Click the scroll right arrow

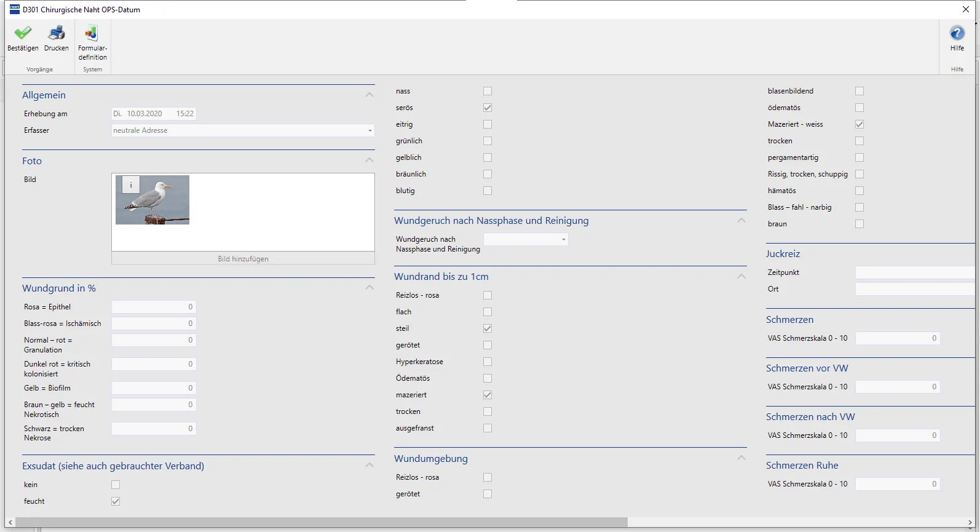click(x=970, y=522)
